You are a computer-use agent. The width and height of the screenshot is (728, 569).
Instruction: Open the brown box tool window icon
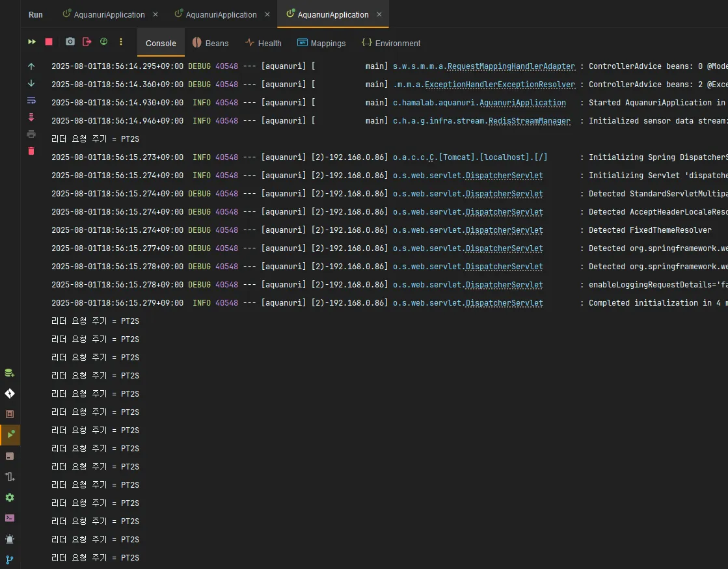point(10,457)
